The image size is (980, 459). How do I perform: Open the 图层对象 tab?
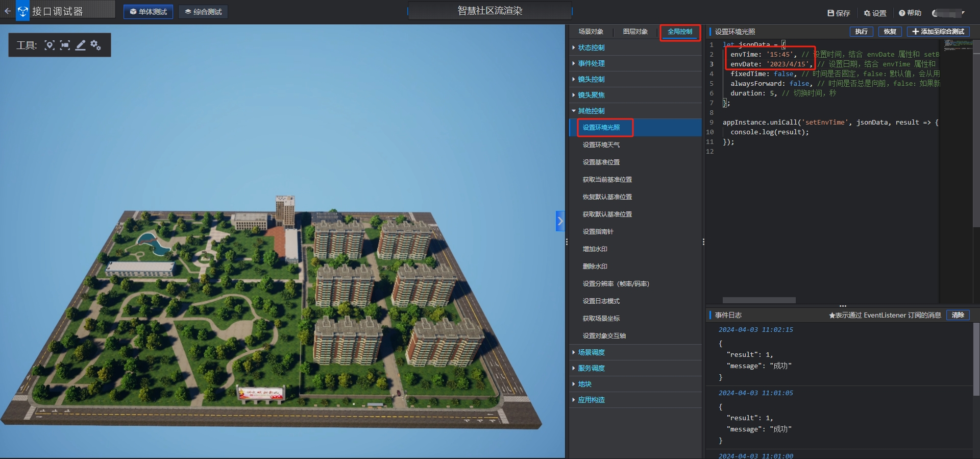pos(635,32)
